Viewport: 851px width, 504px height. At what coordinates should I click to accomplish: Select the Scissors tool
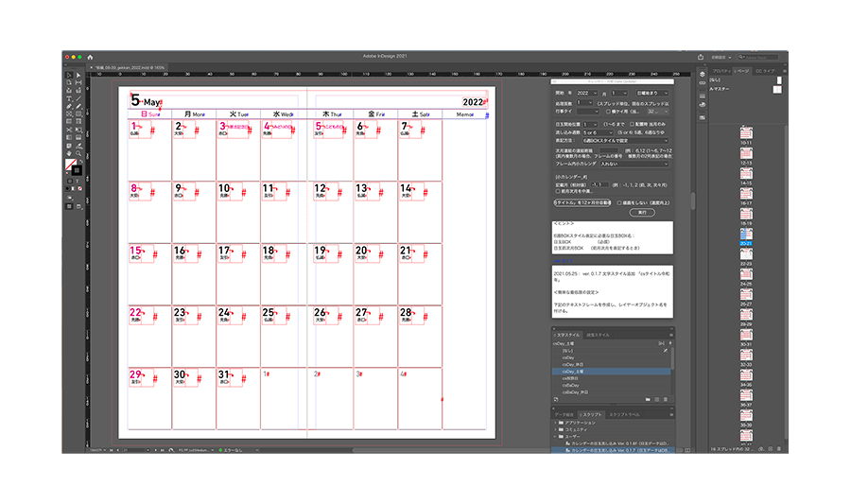click(x=69, y=130)
